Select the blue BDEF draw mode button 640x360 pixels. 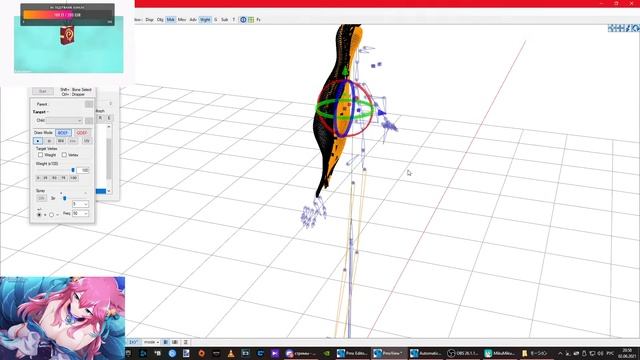point(63,133)
